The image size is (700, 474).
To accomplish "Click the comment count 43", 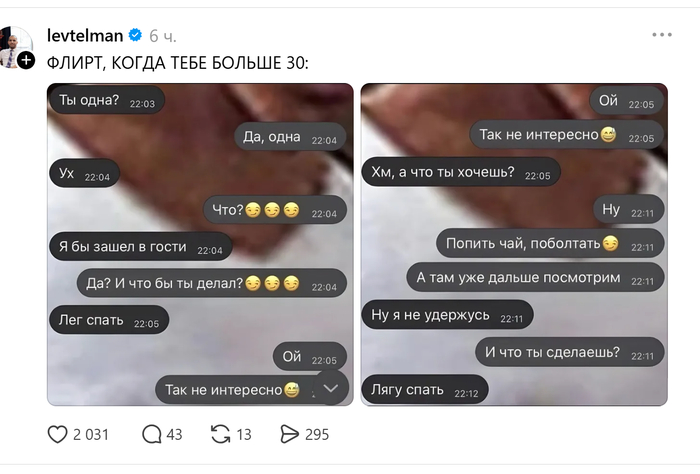I will 174,435.
